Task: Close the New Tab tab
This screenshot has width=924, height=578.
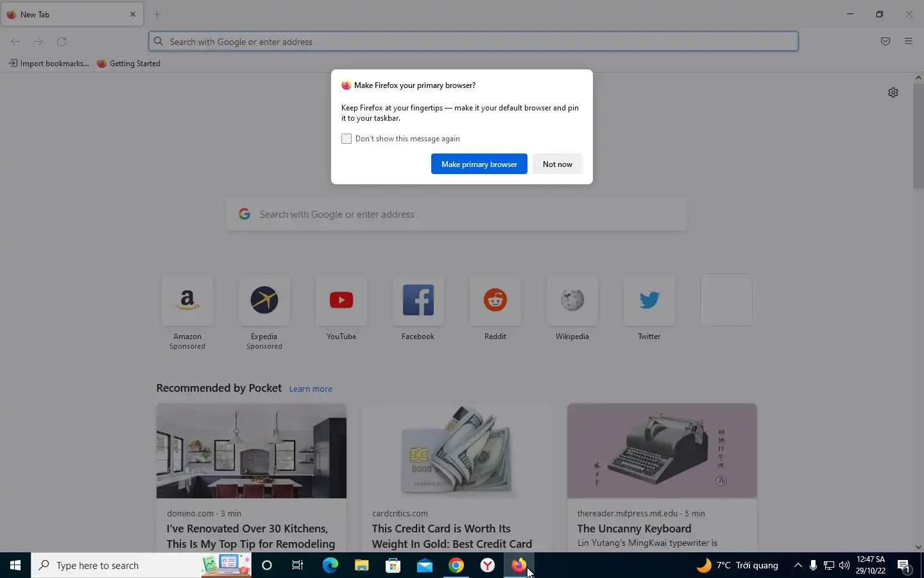Action: [x=133, y=14]
